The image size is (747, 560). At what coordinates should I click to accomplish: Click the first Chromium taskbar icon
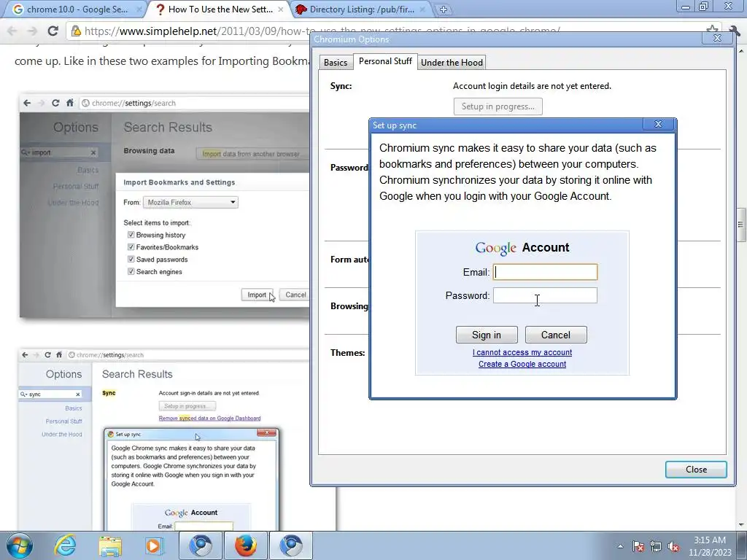[x=201, y=545]
